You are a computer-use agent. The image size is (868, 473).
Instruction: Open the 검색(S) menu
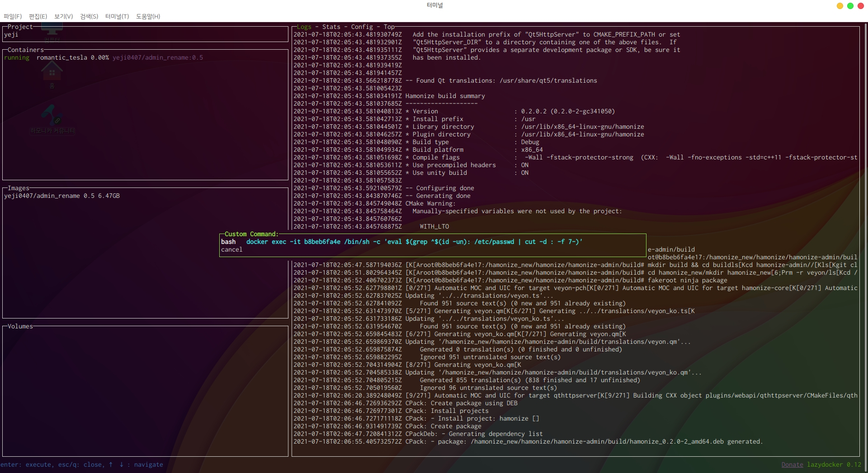click(89, 16)
